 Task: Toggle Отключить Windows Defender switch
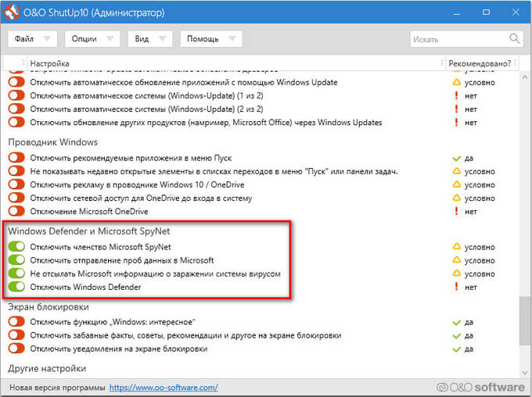click(x=16, y=287)
